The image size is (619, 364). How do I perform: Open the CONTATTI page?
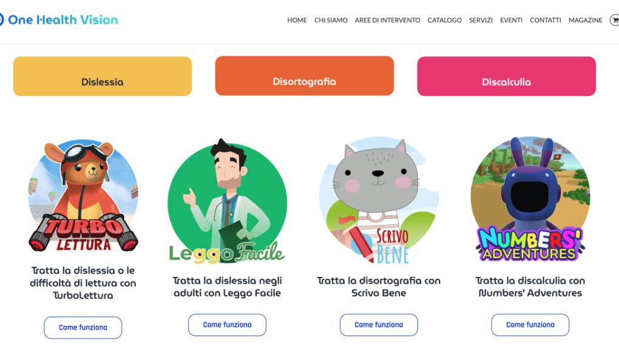(x=545, y=20)
